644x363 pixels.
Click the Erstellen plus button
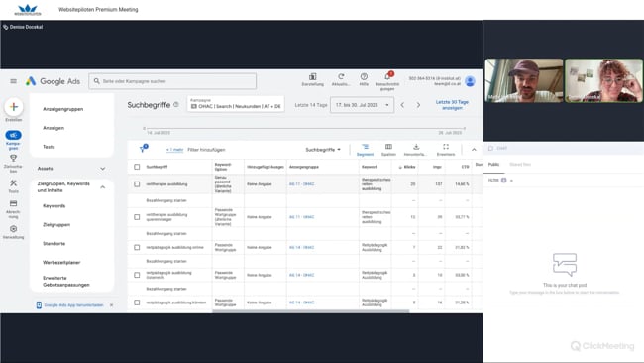[14, 107]
